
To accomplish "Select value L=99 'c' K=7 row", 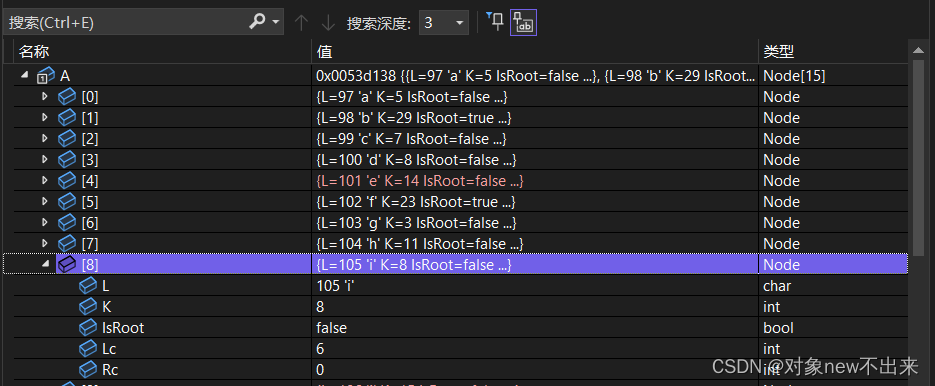I will click(x=411, y=138).
